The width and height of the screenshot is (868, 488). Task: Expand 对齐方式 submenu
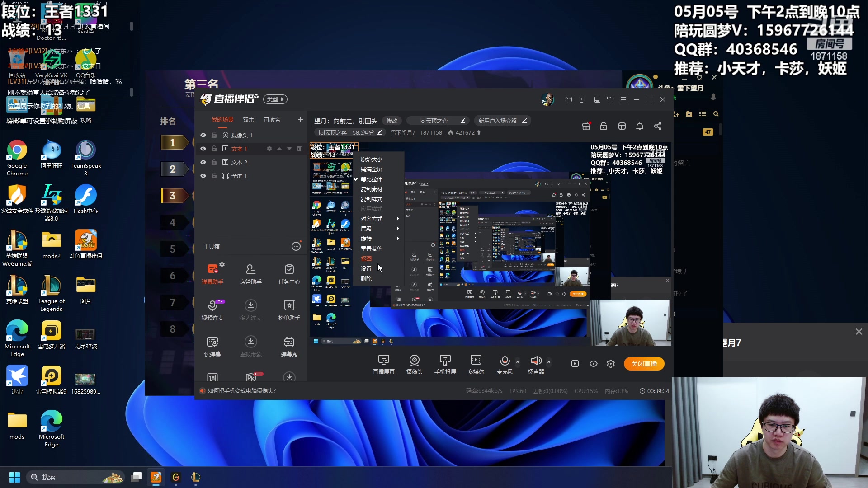point(379,219)
